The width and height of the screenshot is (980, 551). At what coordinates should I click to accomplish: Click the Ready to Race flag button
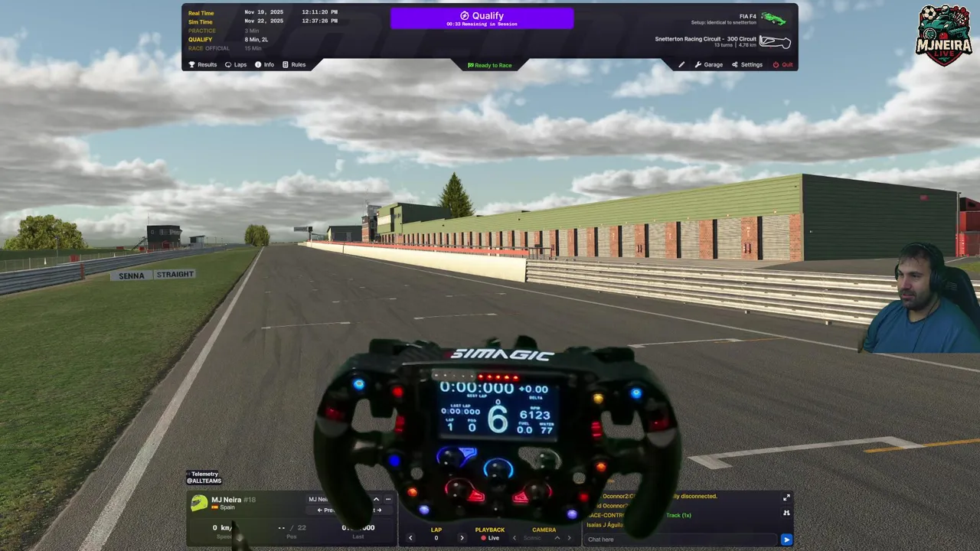pos(490,66)
